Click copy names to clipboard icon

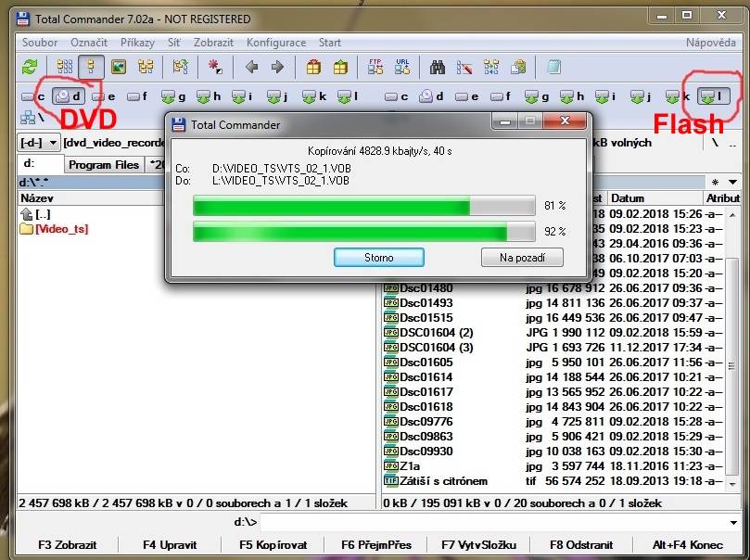(518, 67)
